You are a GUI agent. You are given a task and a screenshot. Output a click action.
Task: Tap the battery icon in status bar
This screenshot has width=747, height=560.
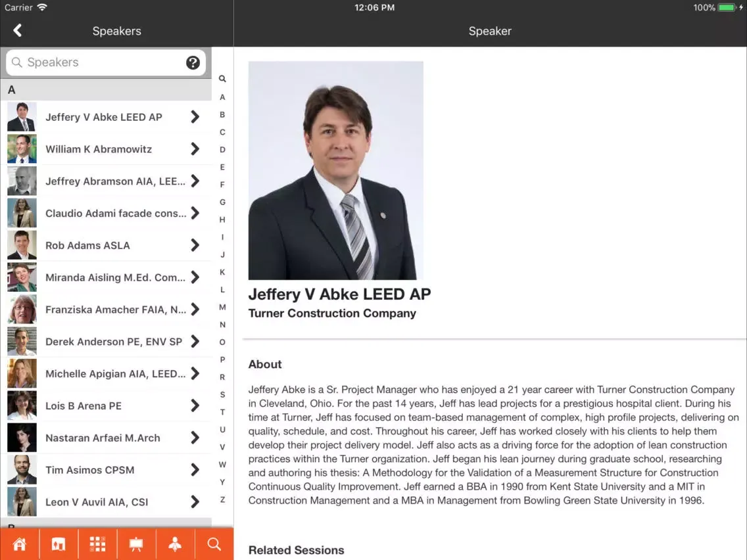727,8
